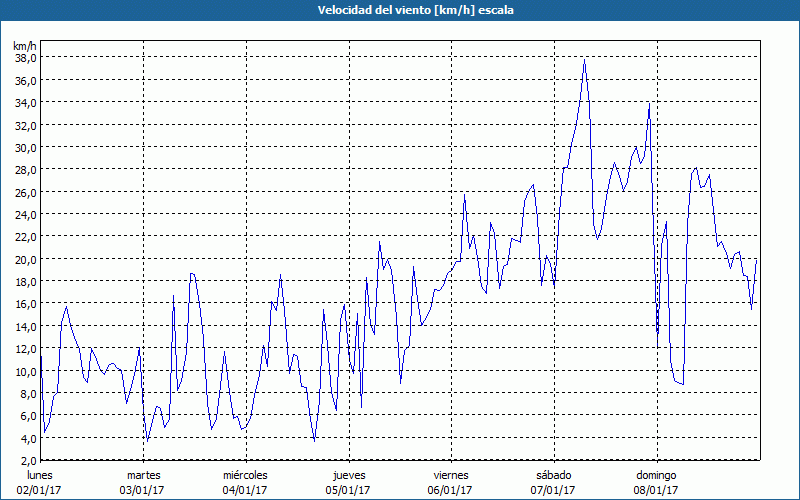Select the "jueves" day label
The width and height of the screenshot is (800, 500).
pos(348,474)
